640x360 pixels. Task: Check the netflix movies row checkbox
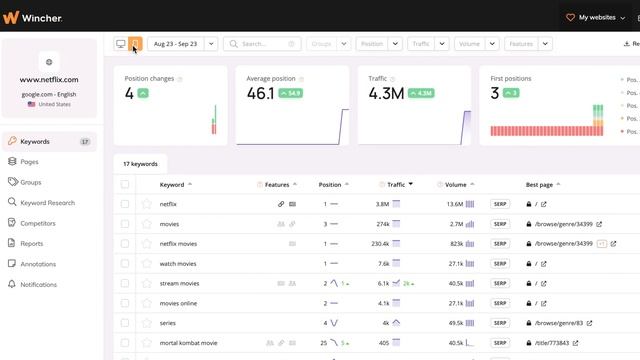tap(125, 244)
